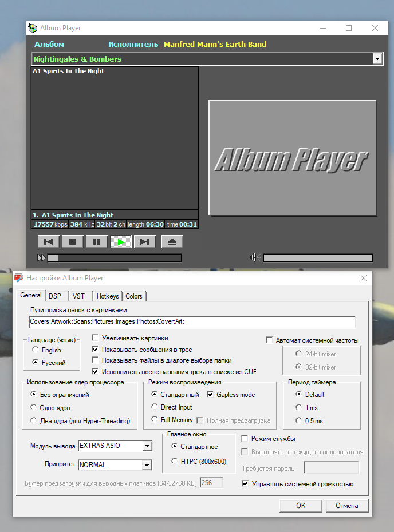This screenshot has height=532, width=394.
Task: Enable Автомат системной частоты checkbox
Action: pyautogui.click(x=269, y=340)
